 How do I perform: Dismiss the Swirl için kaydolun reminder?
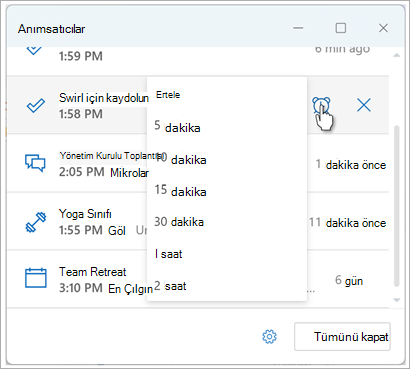364,106
